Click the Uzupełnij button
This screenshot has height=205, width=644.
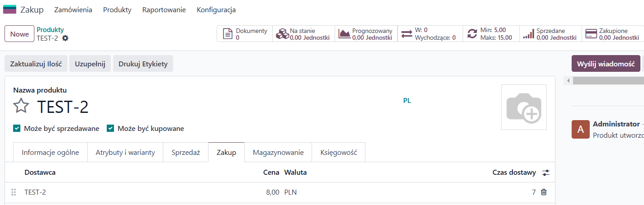tap(90, 64)
